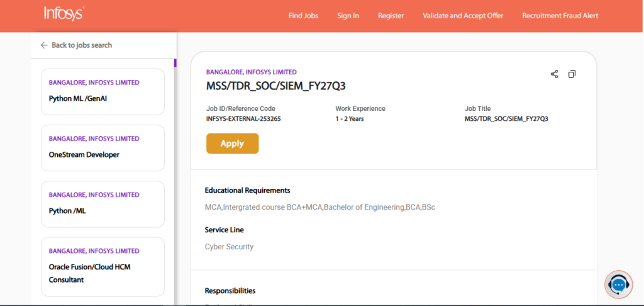Open the Find Jobs menu
This screenshot has height=306, width=644.
[303, 16]
